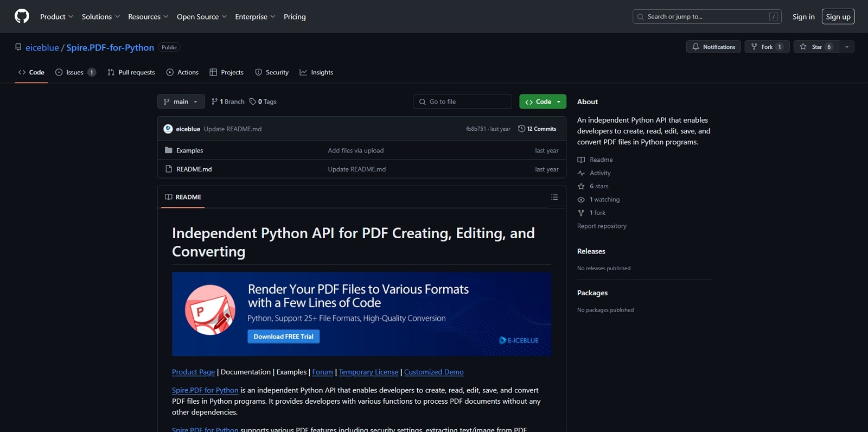
Task: Open the eiceblue owner profile link
Action: tap(42, 48)
